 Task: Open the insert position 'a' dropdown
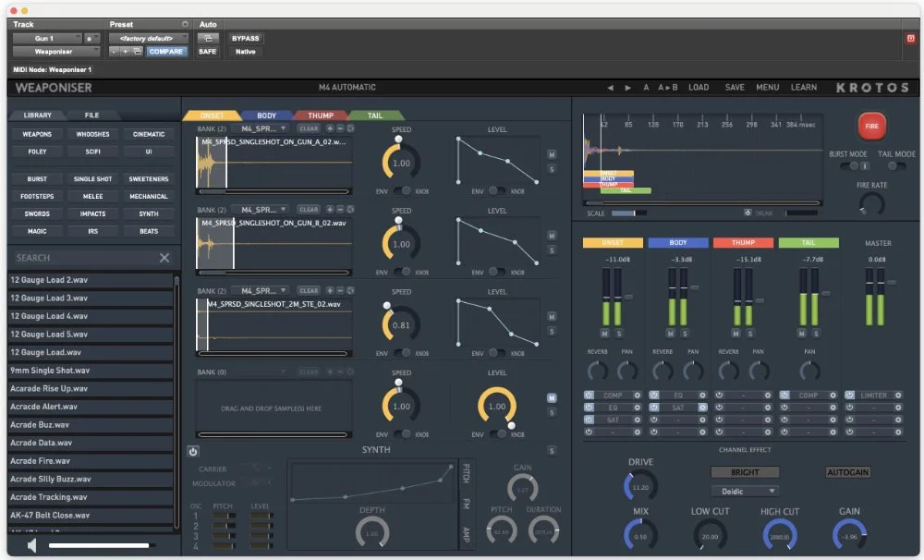[91, 38]
